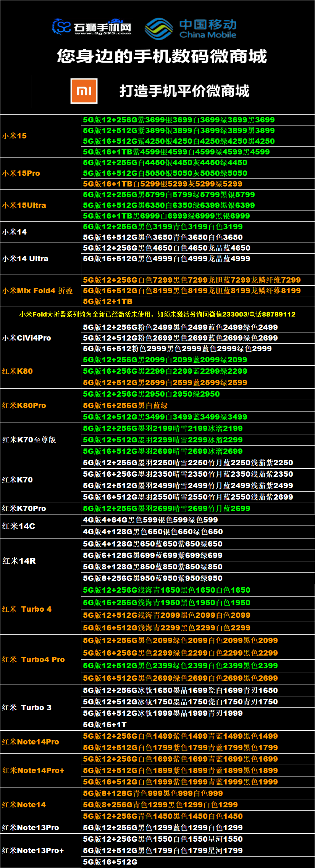Select the 红米14R model cell
The height and width of the screenshot is (868, 315).
[x=40, y=561]
